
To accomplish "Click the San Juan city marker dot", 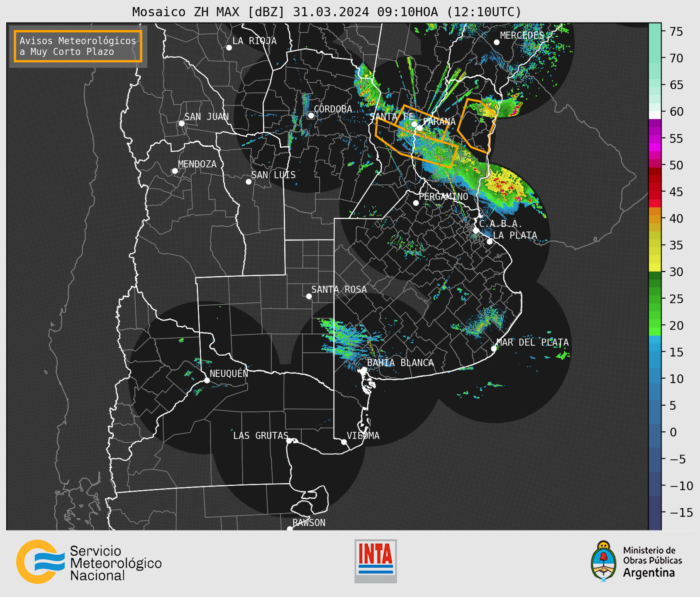I will [181, 123].
